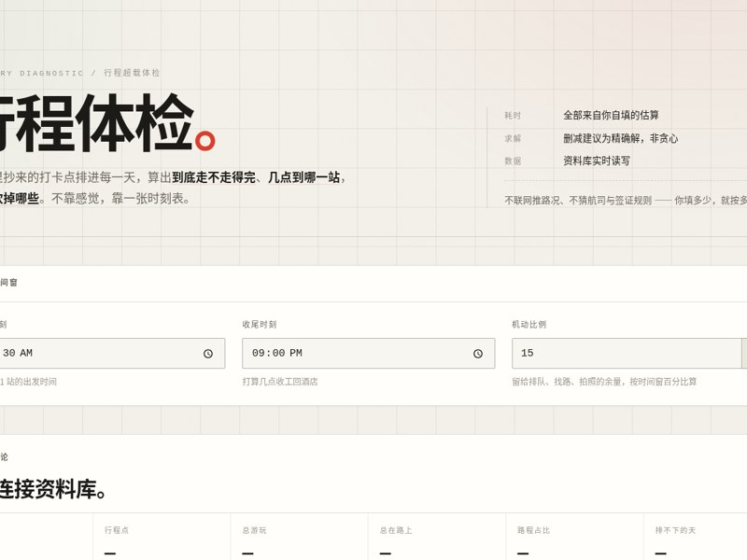Select the 总在路上 statistic card

[437, 537]
